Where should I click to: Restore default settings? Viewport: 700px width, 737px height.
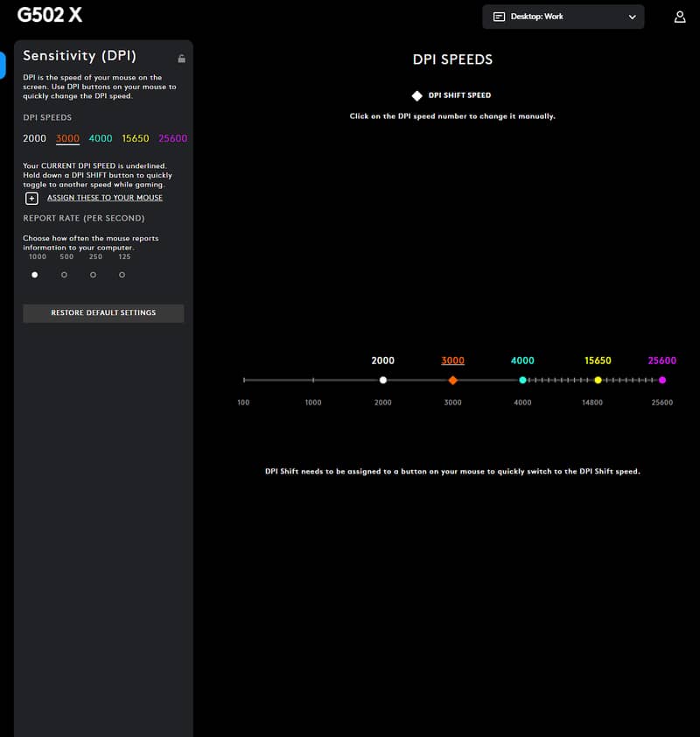pyautogui.click(x=103, y=313)
